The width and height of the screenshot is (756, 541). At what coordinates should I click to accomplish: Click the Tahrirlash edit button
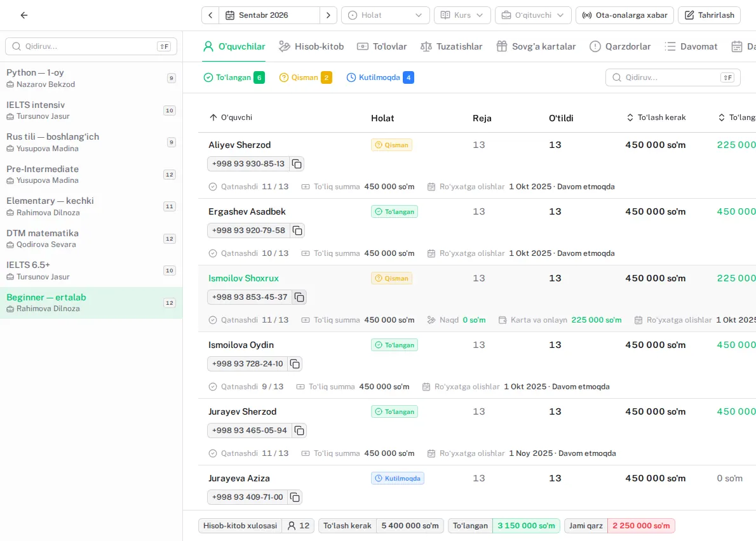pos(709,15)
